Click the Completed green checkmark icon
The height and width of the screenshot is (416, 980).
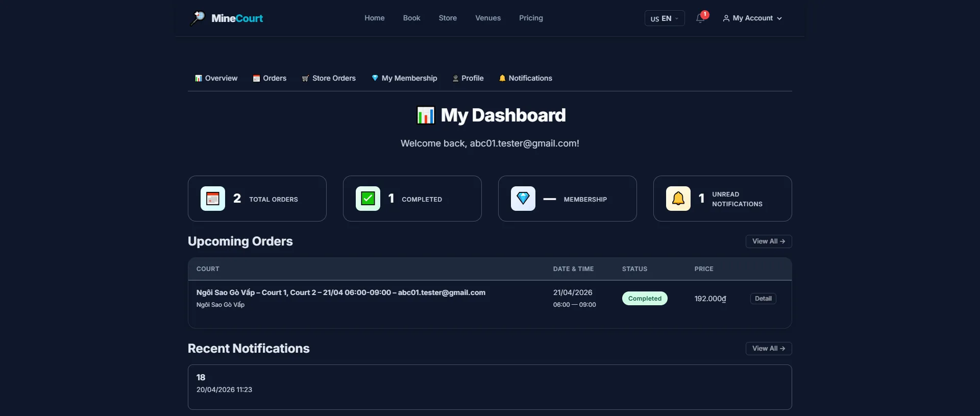pos(368,199)
